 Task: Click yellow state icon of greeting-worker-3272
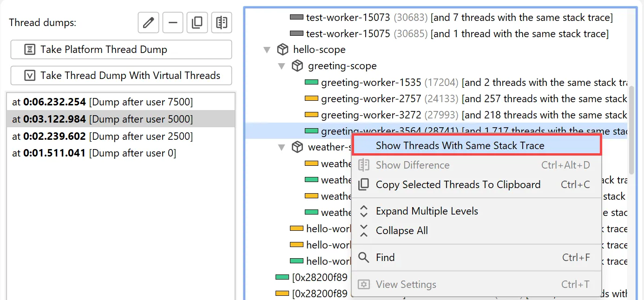311,115
